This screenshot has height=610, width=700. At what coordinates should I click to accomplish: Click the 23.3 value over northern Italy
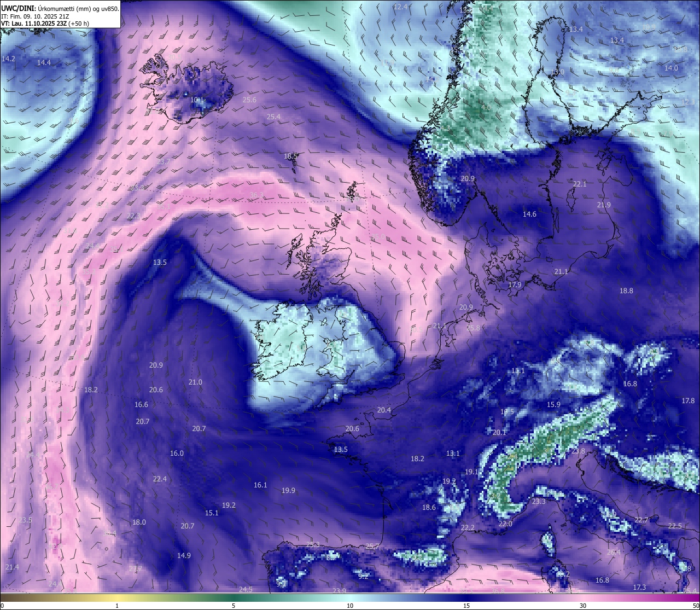tap(539, 502)
